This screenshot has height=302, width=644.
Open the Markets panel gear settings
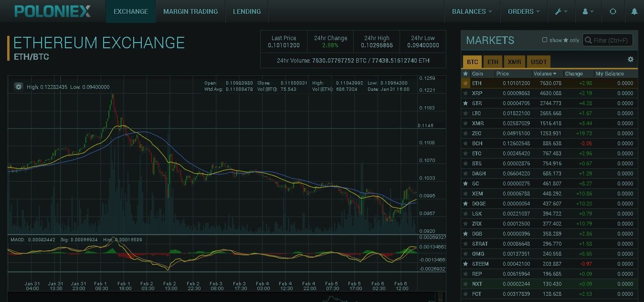pyautogui.click(x=630, y=59)
